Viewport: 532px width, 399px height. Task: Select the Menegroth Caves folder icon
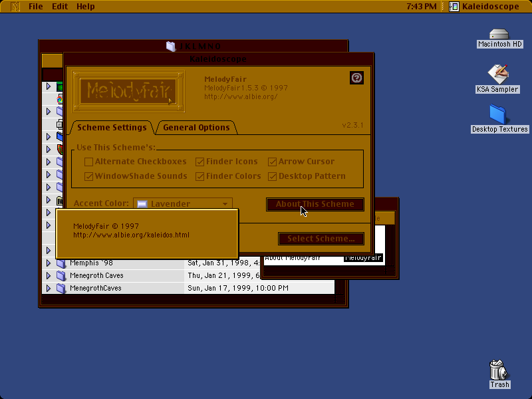click(61, 275)
